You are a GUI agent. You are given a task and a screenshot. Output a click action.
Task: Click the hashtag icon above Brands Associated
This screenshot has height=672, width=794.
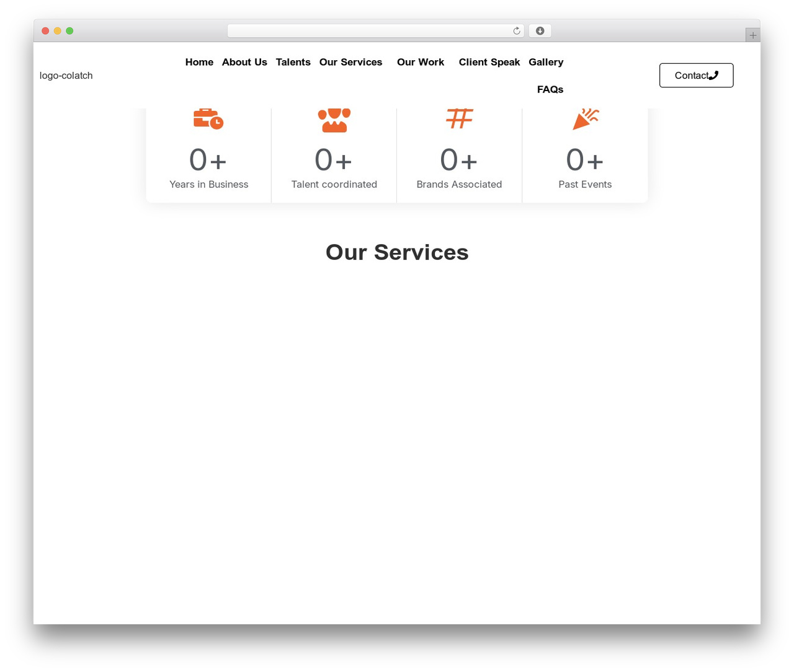(x=460, y=118)
